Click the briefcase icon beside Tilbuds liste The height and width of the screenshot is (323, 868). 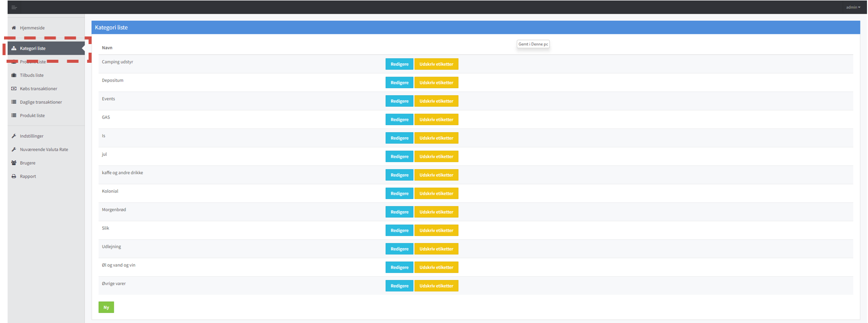point(14,75)
